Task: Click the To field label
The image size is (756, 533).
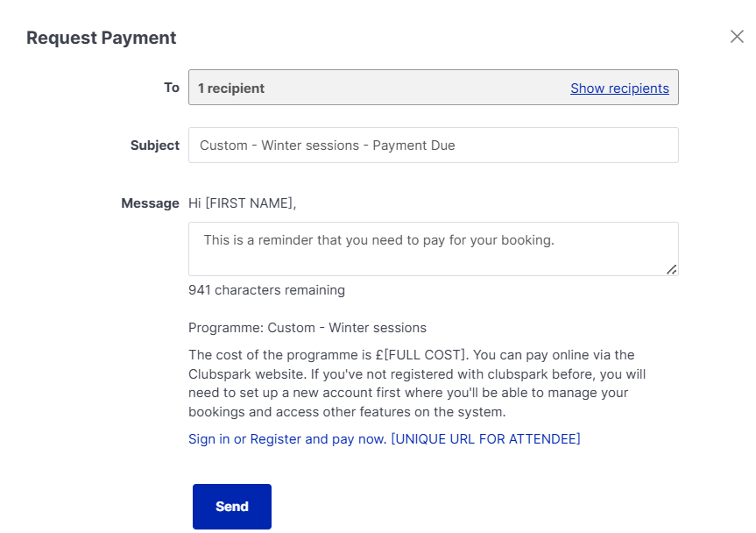Action: (x=172, y=87)
